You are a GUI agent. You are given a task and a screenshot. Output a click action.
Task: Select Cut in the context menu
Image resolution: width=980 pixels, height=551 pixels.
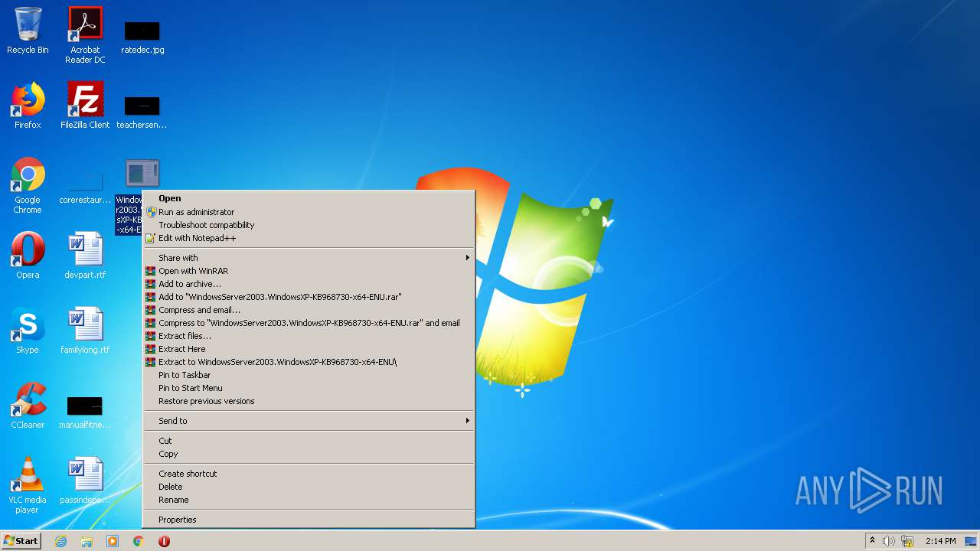coord(309,441)
